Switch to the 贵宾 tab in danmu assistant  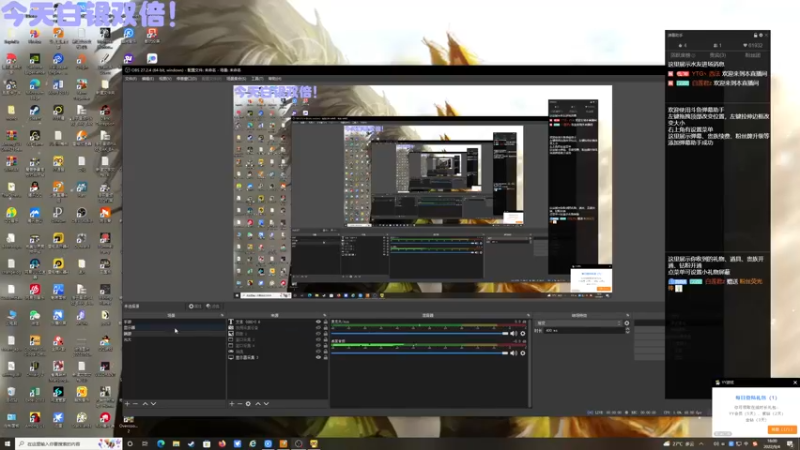[x=717, y=55]
